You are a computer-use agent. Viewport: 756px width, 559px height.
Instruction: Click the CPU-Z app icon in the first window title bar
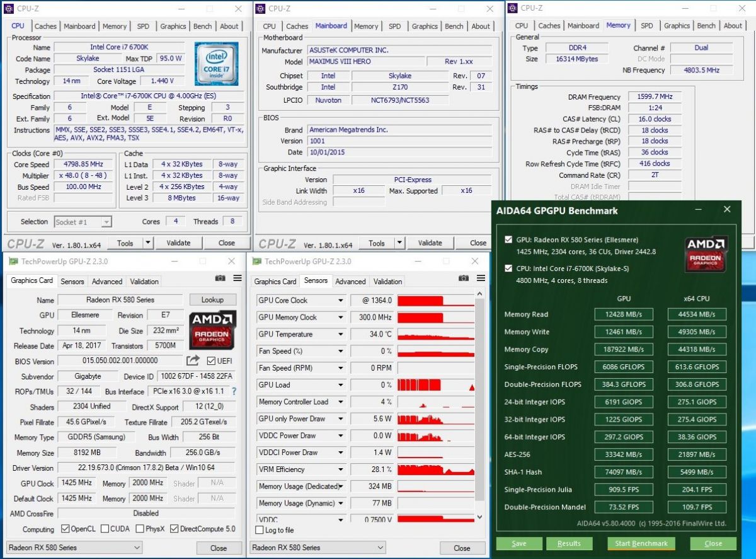(x=9, y=9)
